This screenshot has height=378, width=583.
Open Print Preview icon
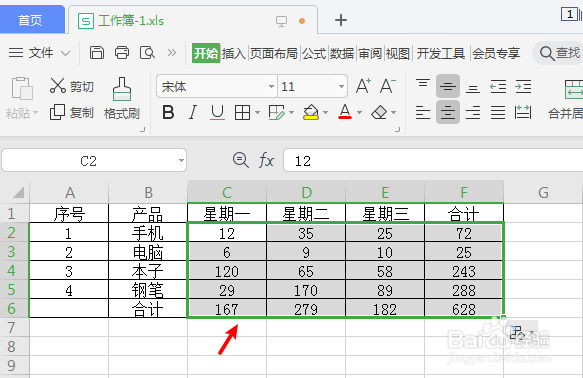click(147, 53)
